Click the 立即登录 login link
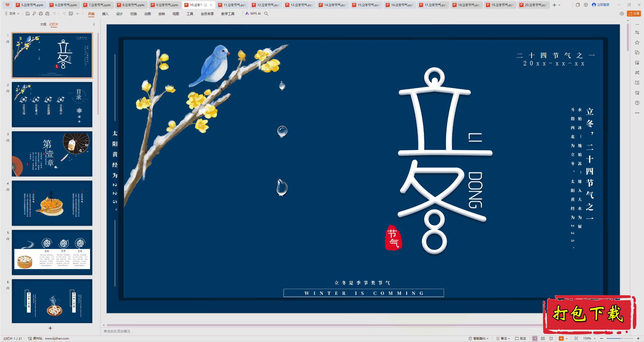 [x=601, y=5]
